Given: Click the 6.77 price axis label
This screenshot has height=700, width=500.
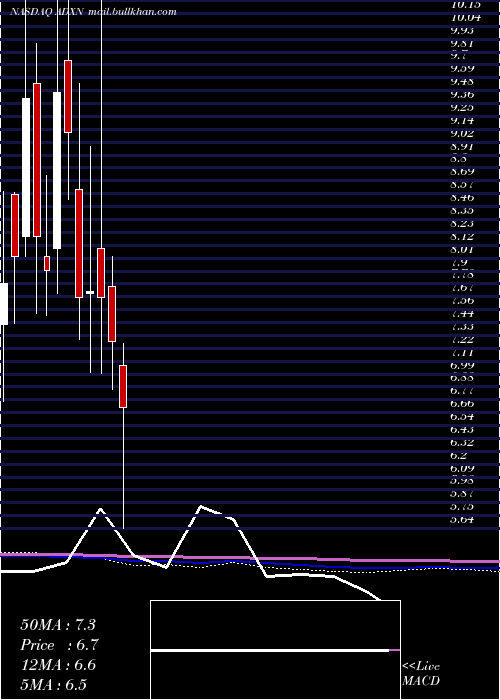Looking at the screenshot, I should 462,391.
